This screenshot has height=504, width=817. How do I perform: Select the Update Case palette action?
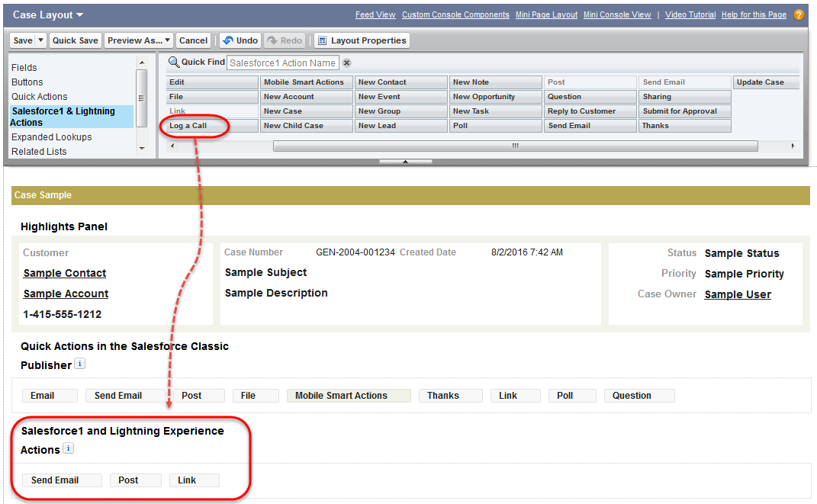(766, 82)
